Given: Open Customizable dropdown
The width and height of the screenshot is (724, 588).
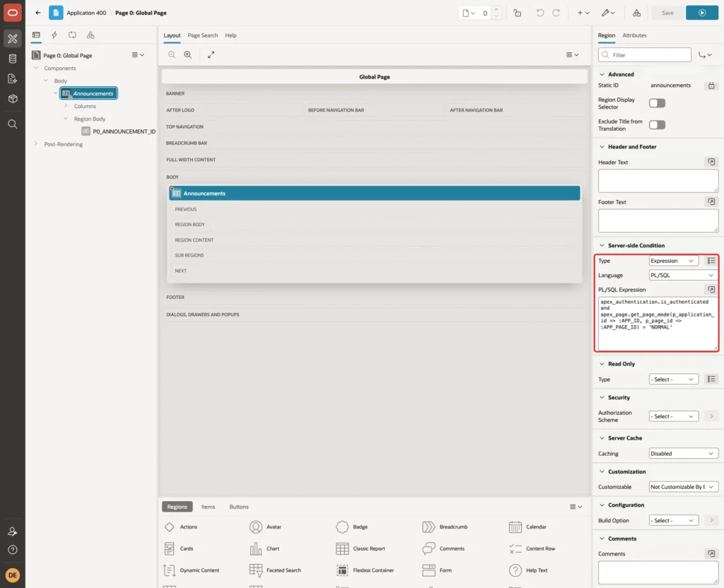Looking at the screenshot, I should point(684,487).
